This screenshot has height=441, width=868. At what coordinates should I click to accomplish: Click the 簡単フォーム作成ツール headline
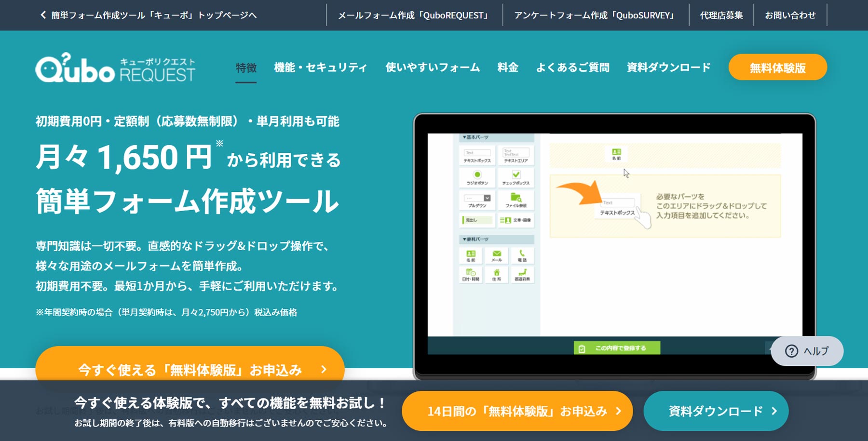[188, 201]
